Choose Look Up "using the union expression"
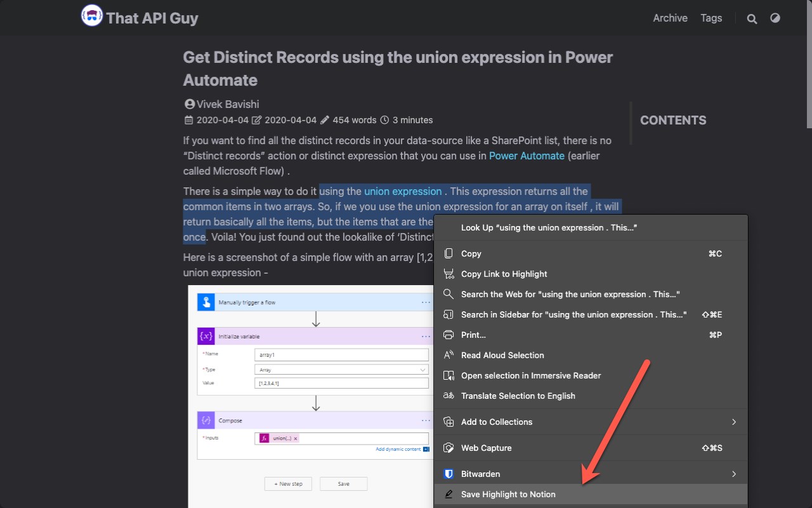The width and height of the screenshot is (812, 508). coord(591,227)
